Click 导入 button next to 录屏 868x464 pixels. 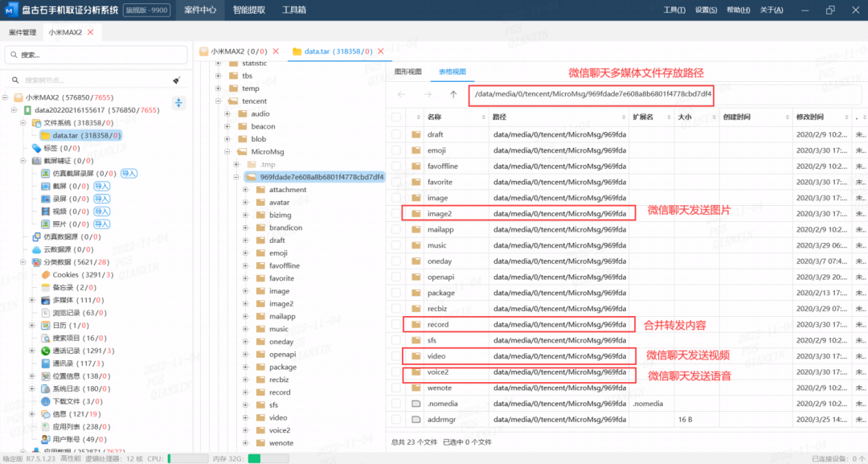pyautogui.click(x=101, y=199)
